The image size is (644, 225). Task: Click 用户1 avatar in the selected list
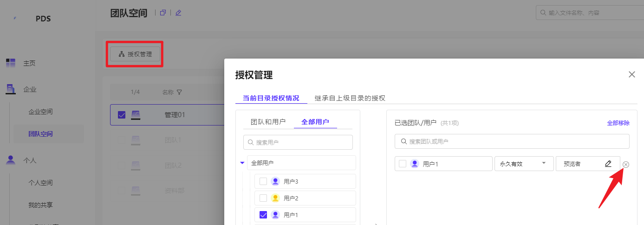point(415,164)
